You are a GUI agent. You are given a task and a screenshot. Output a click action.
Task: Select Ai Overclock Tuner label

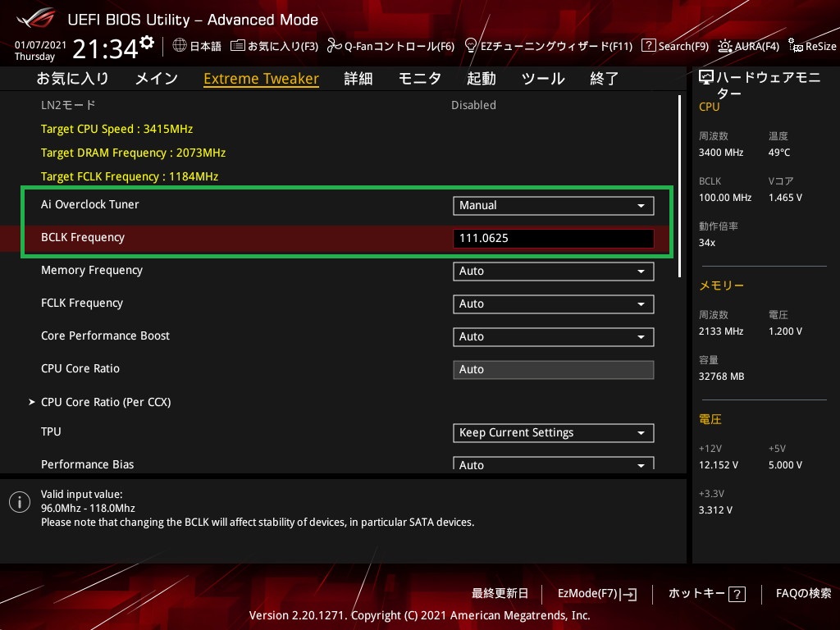click(x=90, y=204)
